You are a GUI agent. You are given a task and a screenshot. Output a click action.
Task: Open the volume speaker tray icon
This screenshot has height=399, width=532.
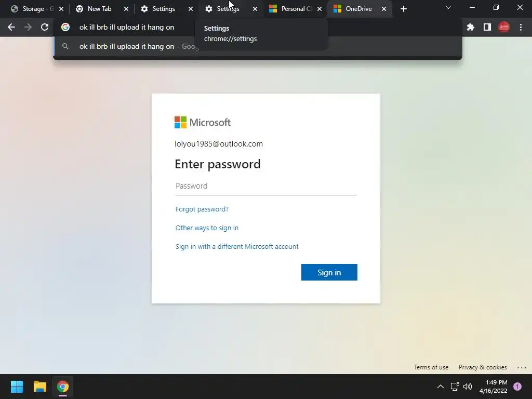(x=468, y=387)
